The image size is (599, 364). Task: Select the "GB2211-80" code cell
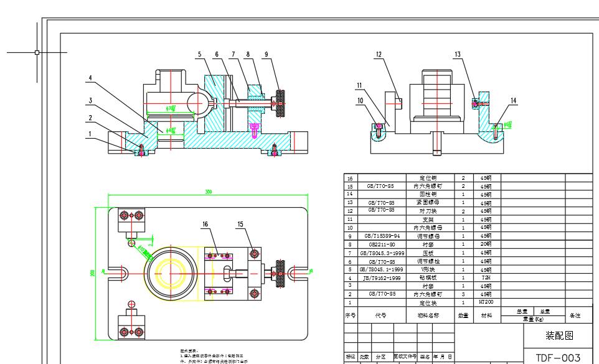382,245
